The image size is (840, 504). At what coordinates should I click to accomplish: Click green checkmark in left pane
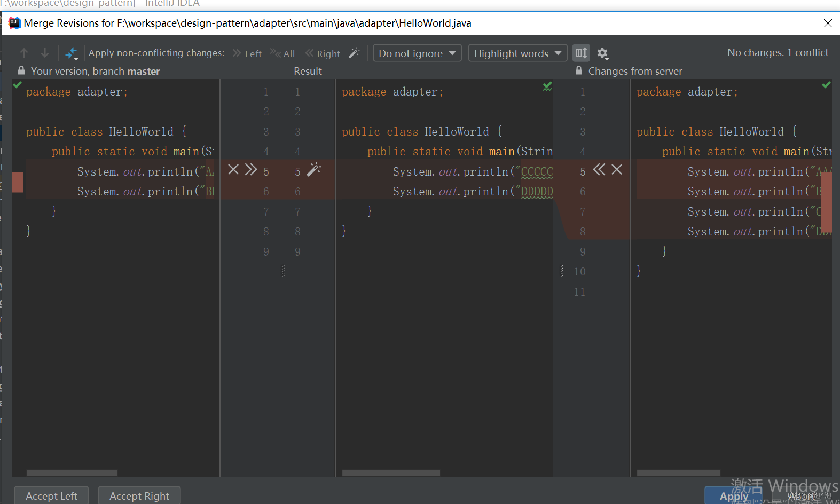coord(18,85)
